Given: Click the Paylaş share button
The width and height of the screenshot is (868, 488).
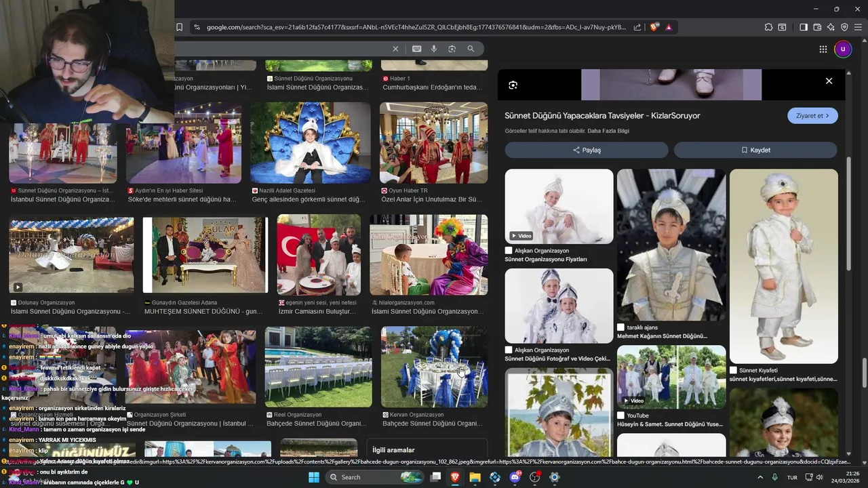Looking at the screenshot, I should (x=587, y=150).
